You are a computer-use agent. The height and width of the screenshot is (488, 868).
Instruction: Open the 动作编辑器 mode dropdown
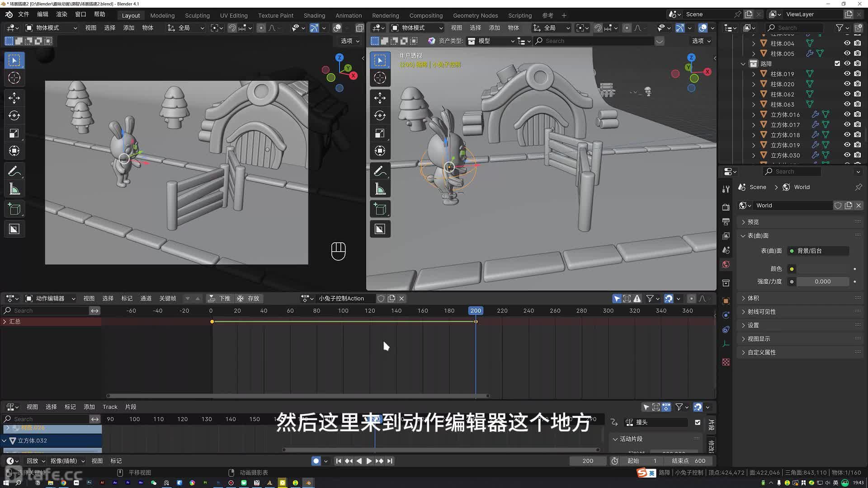click(50, 298)
